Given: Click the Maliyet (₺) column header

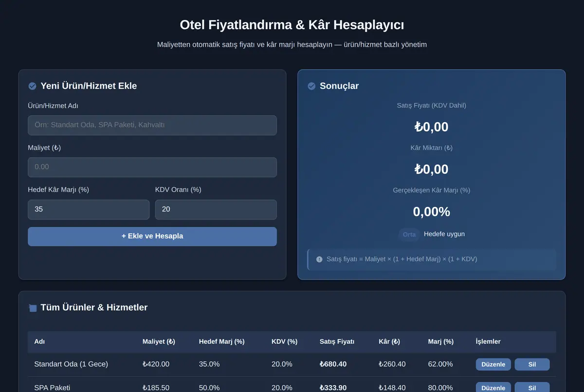Looking at the screenshot, I should point(159,342).
